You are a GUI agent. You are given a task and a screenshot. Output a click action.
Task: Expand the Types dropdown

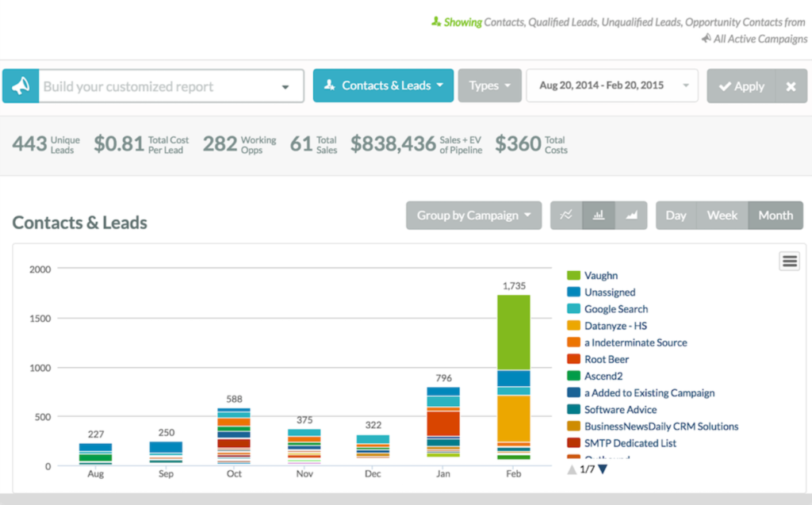[x=489, y=86]
